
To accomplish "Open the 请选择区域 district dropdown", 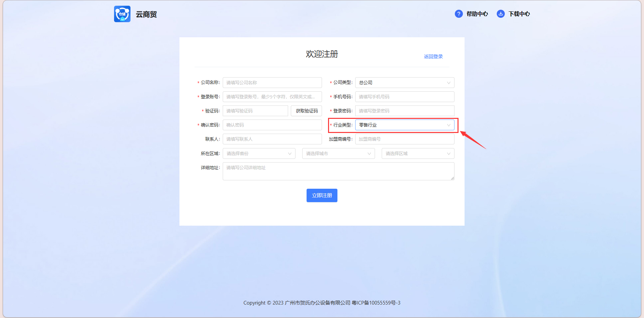I will (x=418, y=153).
